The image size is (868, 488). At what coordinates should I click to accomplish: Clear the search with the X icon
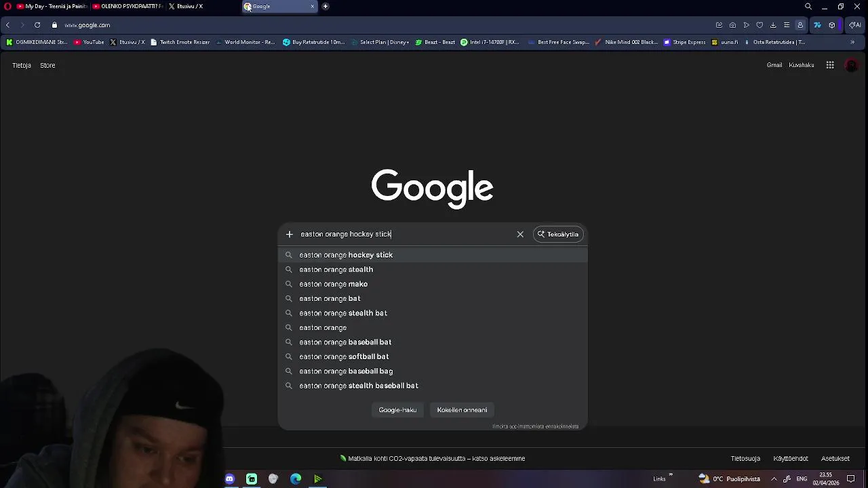[520, 235]
